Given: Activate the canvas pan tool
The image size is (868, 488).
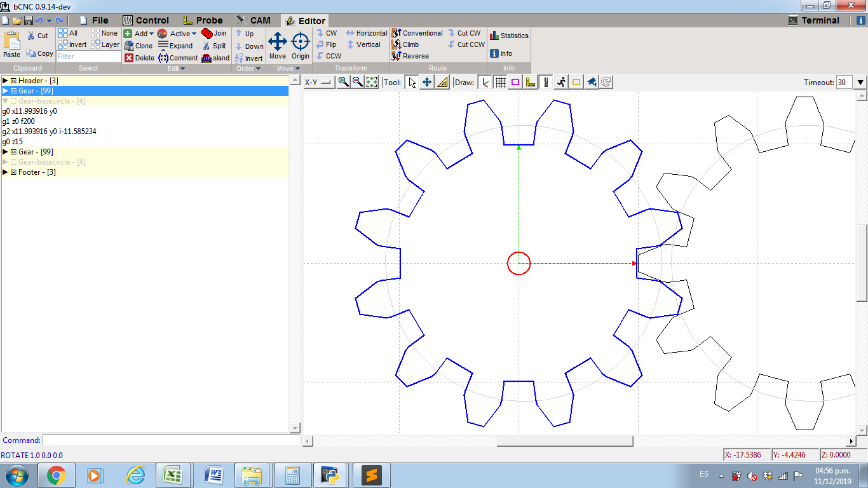Looking at the screenshot, I should click(427, 82).
